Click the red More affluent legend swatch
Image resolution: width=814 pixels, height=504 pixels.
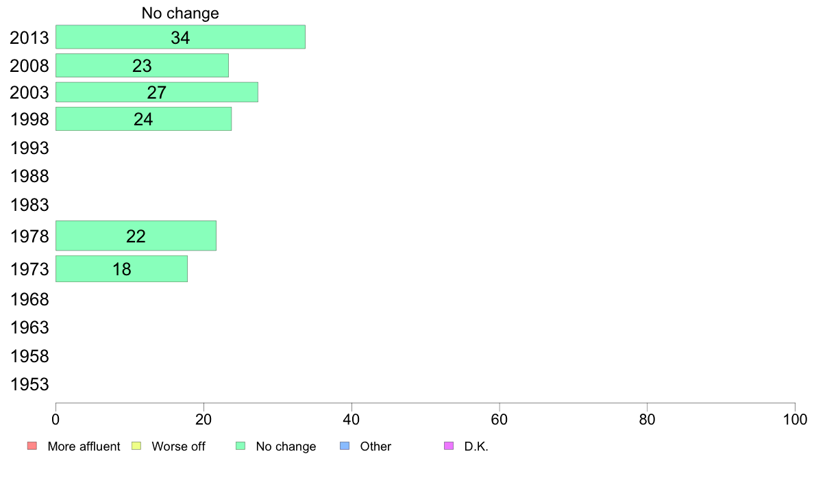[32, 446]
